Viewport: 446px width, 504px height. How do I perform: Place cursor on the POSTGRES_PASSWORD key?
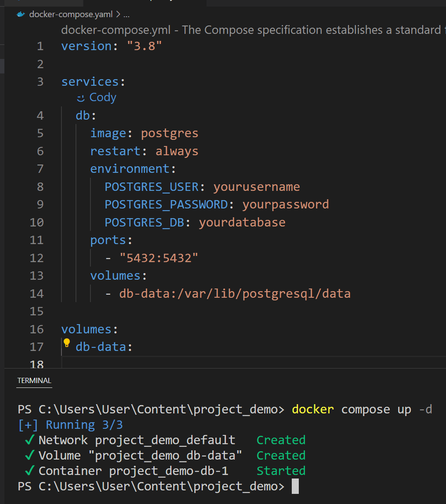click(166, 205)
